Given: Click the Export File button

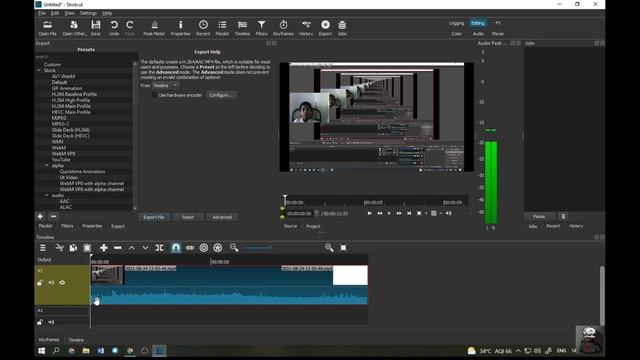Looking at the screenshot, I should pyautogui.click(x=153, y=217).
